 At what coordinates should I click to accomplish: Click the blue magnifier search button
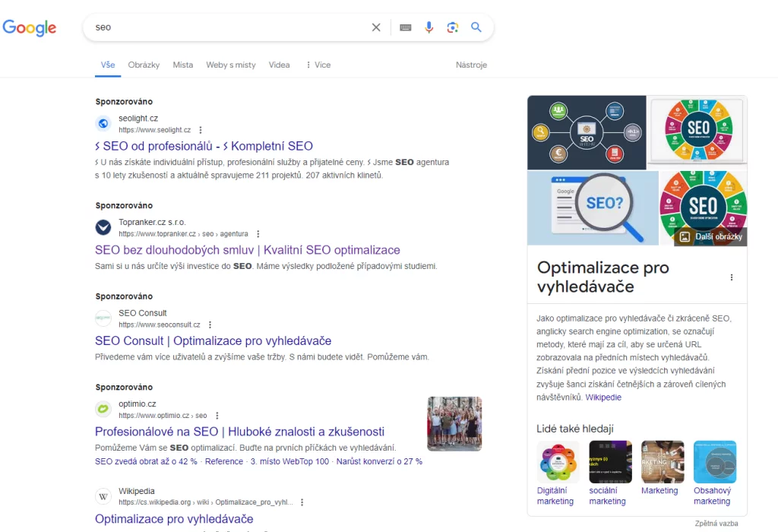[476, 27]
